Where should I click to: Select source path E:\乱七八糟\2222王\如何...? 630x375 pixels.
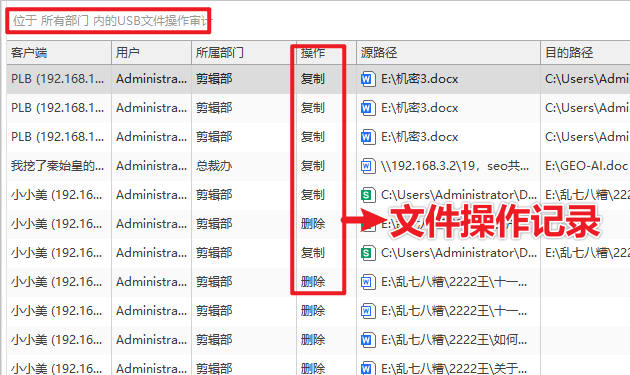coord(454,340)
